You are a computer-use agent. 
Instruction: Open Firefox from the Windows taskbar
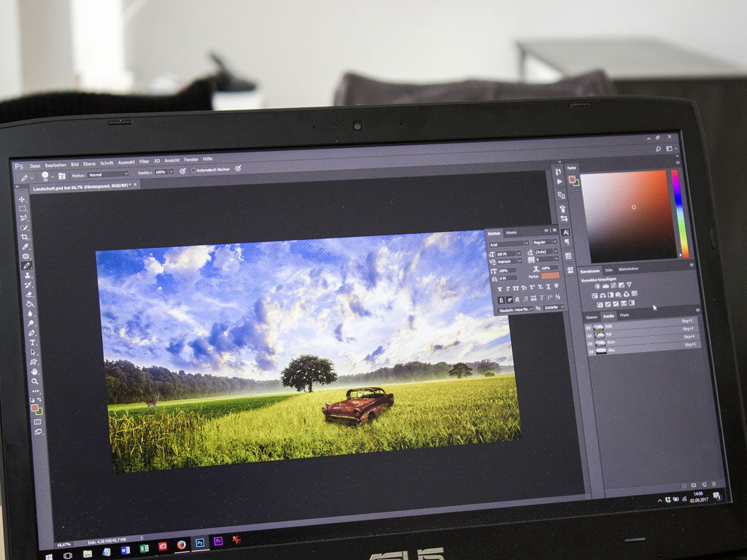coord(181,545)
